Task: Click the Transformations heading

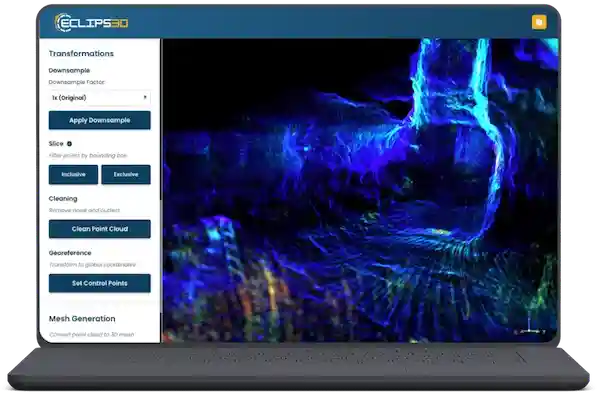Action: 81,54
